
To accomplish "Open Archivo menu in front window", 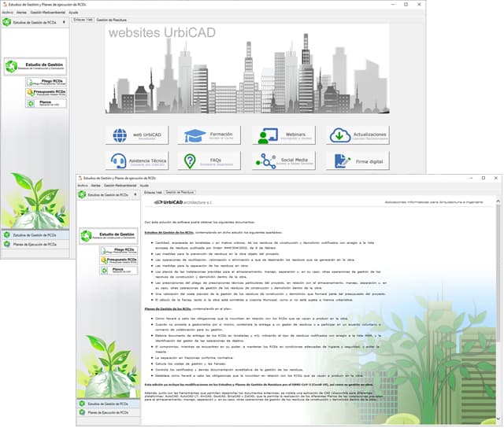I will click(83, 186).
